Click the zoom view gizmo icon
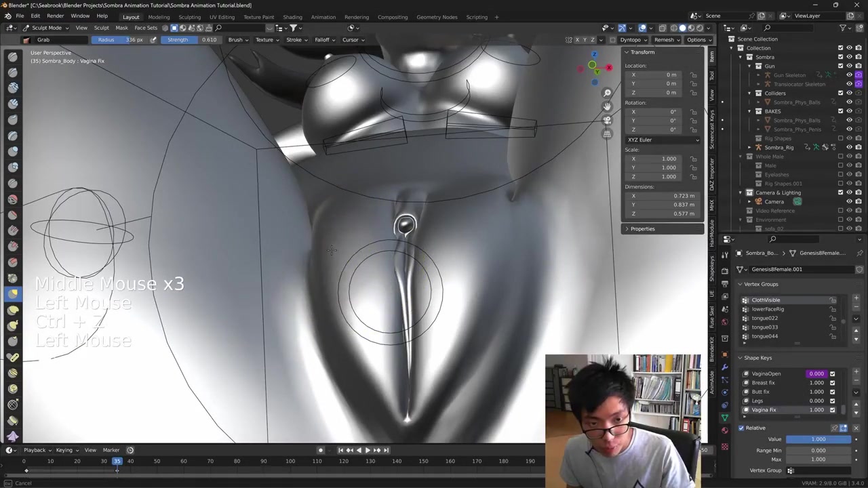The width and height of the screenshot is (868, 488). tap(607, 93)
